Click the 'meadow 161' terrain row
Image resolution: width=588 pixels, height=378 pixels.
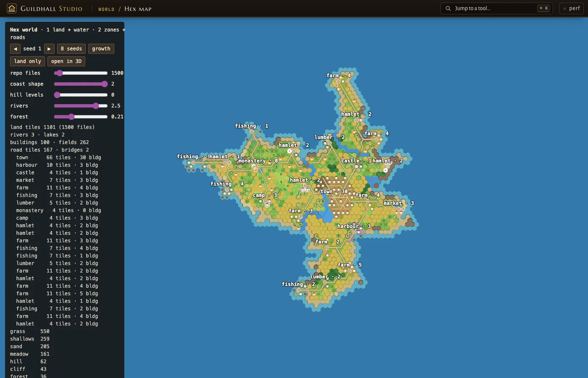30,354
